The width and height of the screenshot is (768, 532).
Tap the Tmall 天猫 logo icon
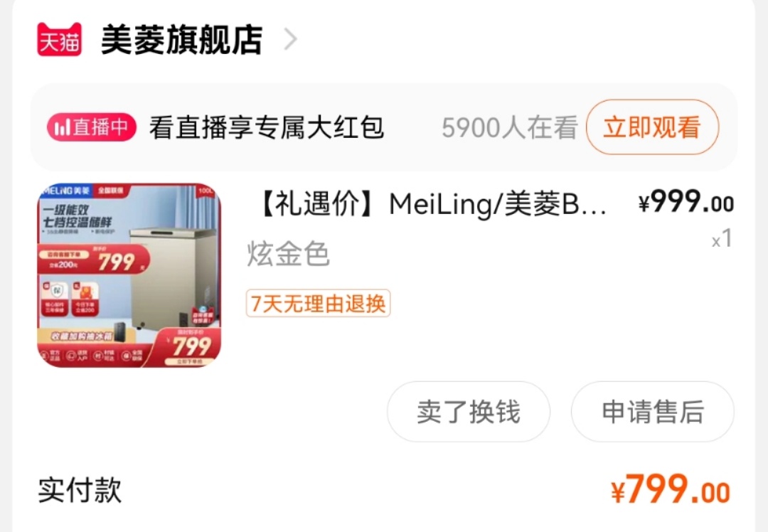(59, 39)
